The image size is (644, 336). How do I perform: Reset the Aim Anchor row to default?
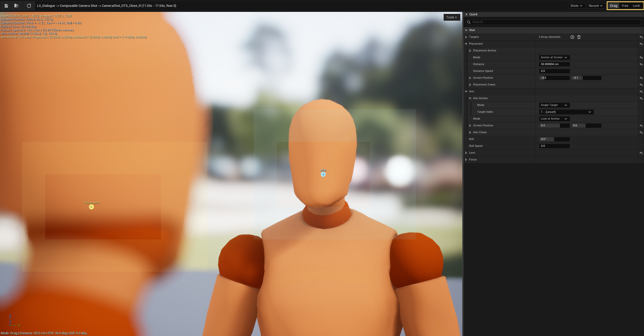[x=641, y=98]
